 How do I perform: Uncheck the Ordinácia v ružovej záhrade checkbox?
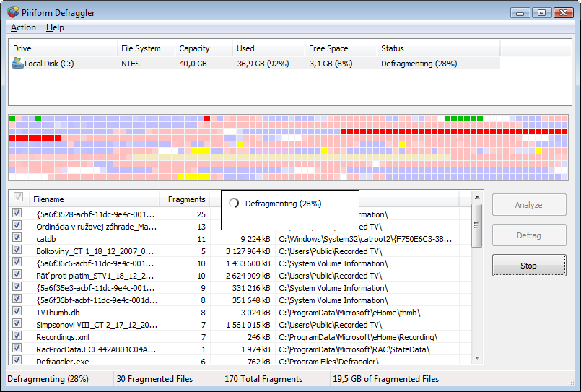(17, 225)
